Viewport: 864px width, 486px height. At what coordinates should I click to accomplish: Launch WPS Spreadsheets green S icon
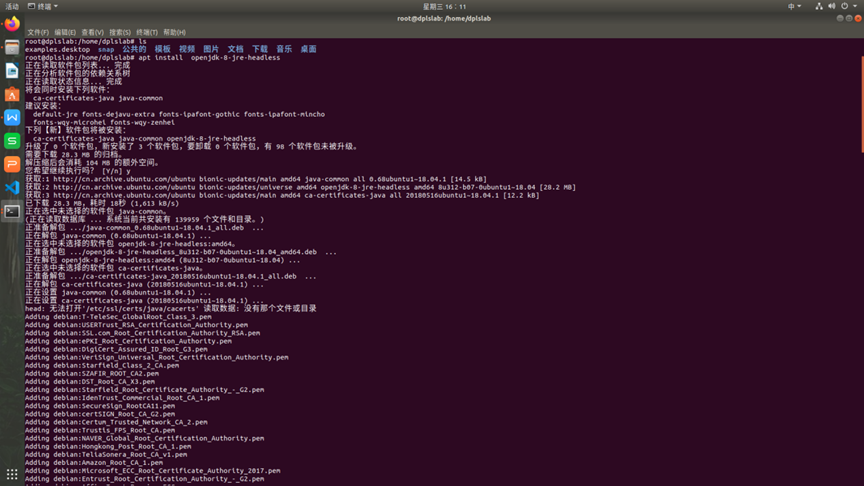(x=12, y=141)
